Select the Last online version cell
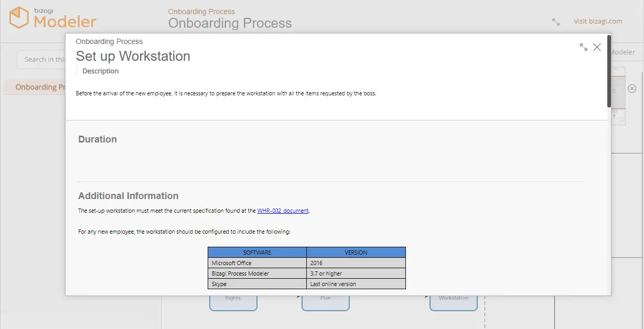This screenshot has height=329, width=644. (x=356, y=284)
